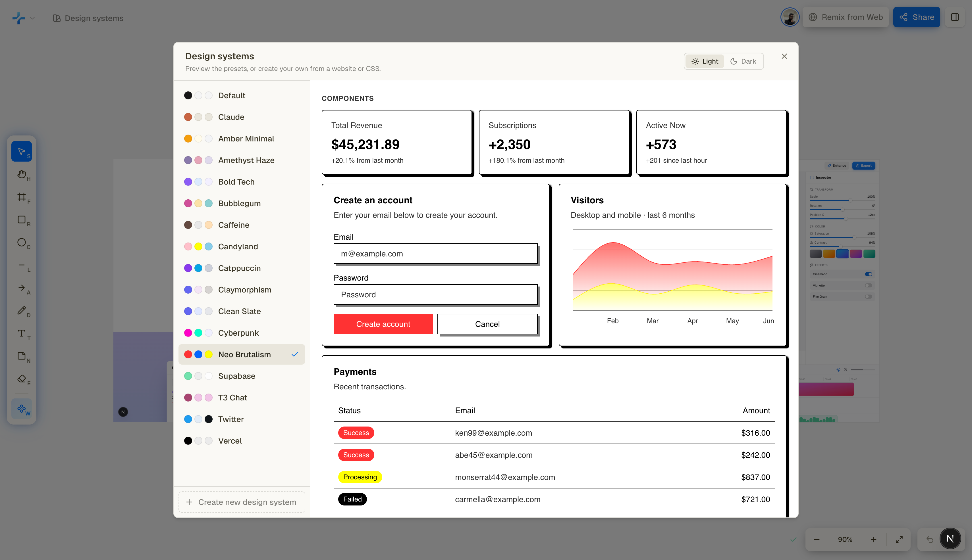The image size is (972, 560).
Task: Select the T3 Chat preset
Action: click(242, 397)
